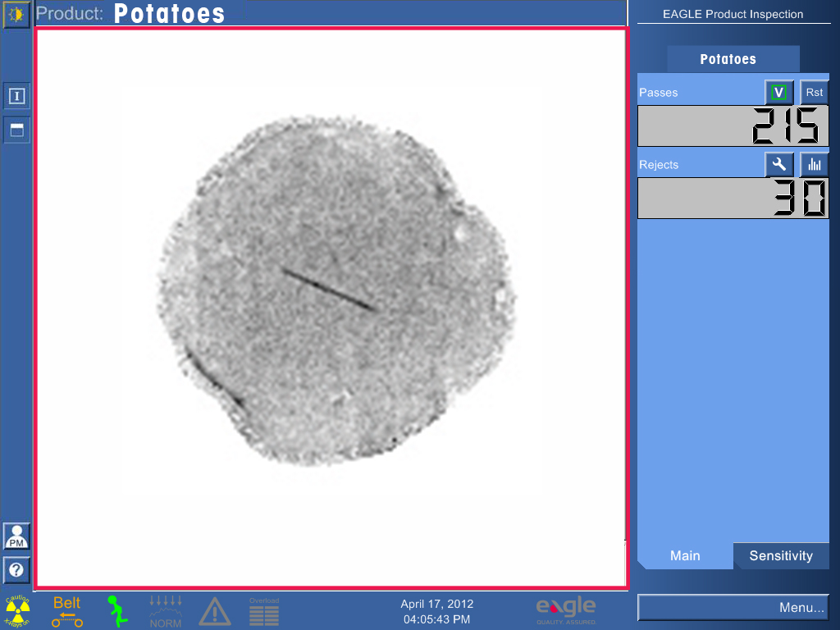The height and width of the screenshot is (630, 840).
Task: Toggle the green V button beside Passes
Action: click(x=778, y=93)
